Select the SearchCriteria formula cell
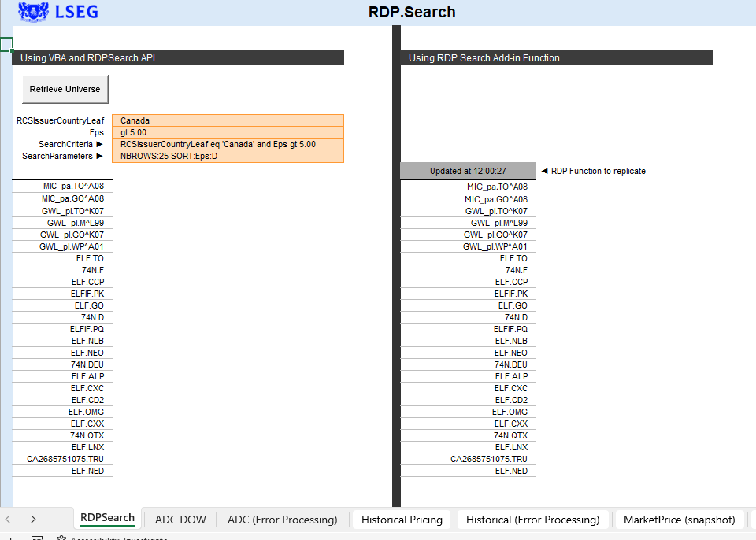The image size is (756, 540). coord(228,144)
